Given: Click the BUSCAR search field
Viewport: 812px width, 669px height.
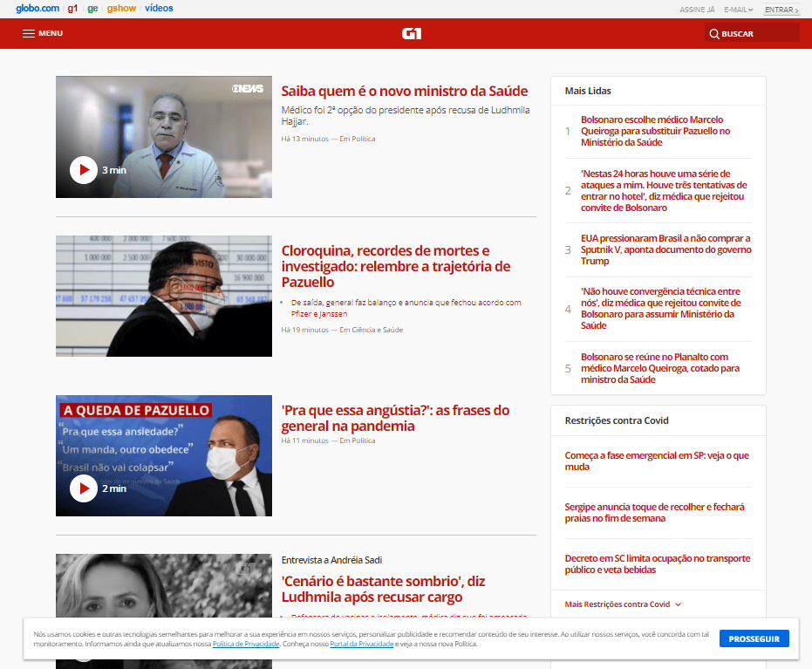Looking at the screenshot, I should click(752, 34).
